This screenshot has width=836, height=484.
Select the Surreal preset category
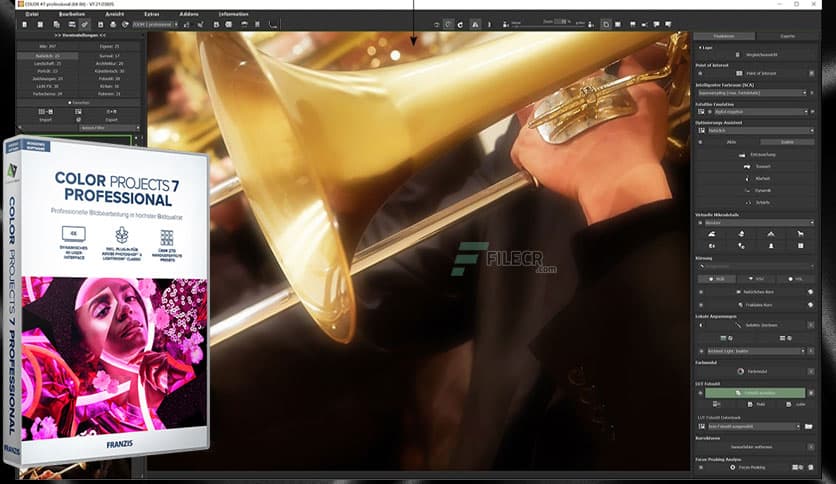[110, 55]
